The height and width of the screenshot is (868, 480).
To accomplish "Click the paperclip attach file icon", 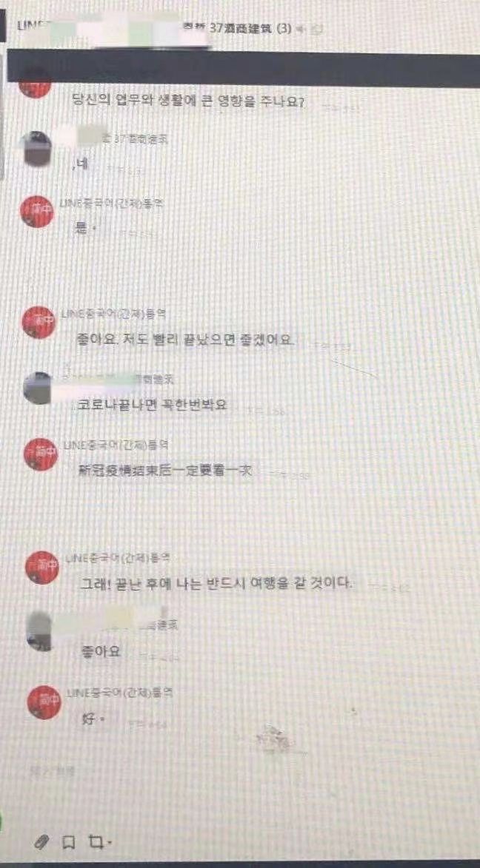I will coord(40,843).
